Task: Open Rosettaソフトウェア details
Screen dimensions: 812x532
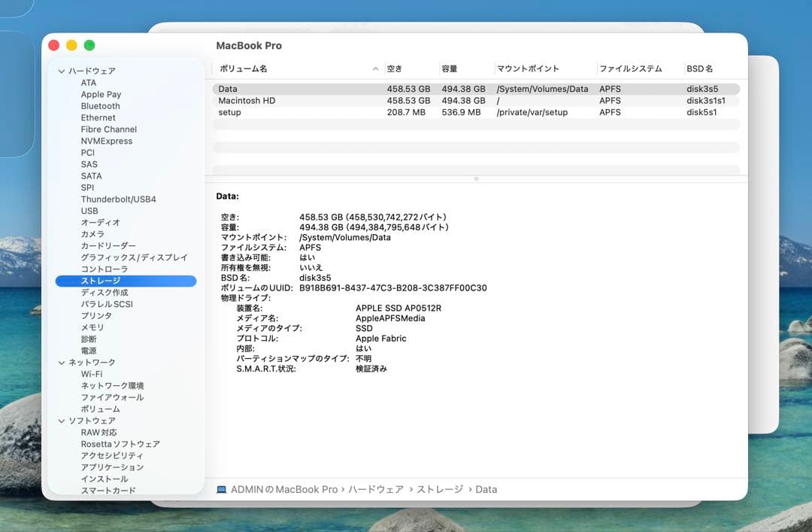Action: tap(120, 445)
